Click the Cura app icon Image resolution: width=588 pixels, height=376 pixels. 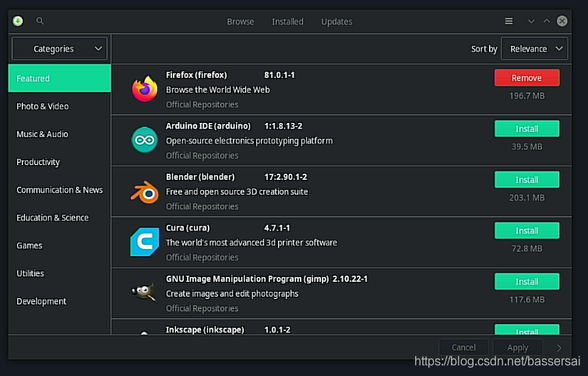pos(145,242)
